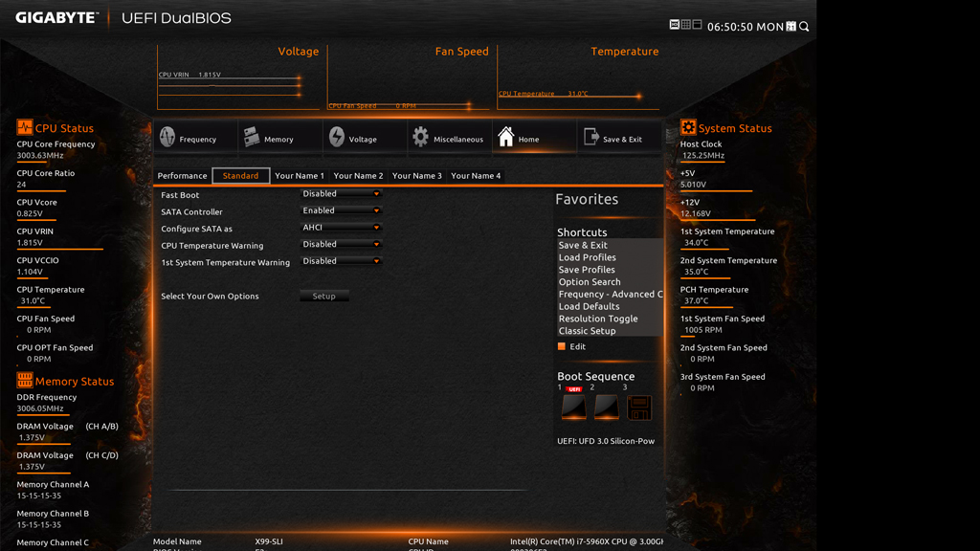Select the first UEFI boot device
The width and height of the screenshot is (980, 551).
(573, 407)
